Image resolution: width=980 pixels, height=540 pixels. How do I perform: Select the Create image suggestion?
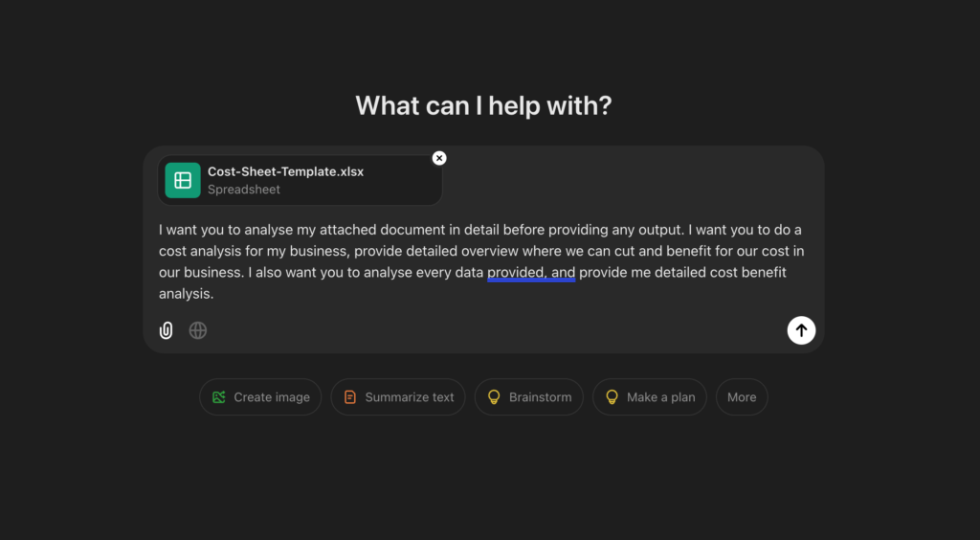point(272,397)
